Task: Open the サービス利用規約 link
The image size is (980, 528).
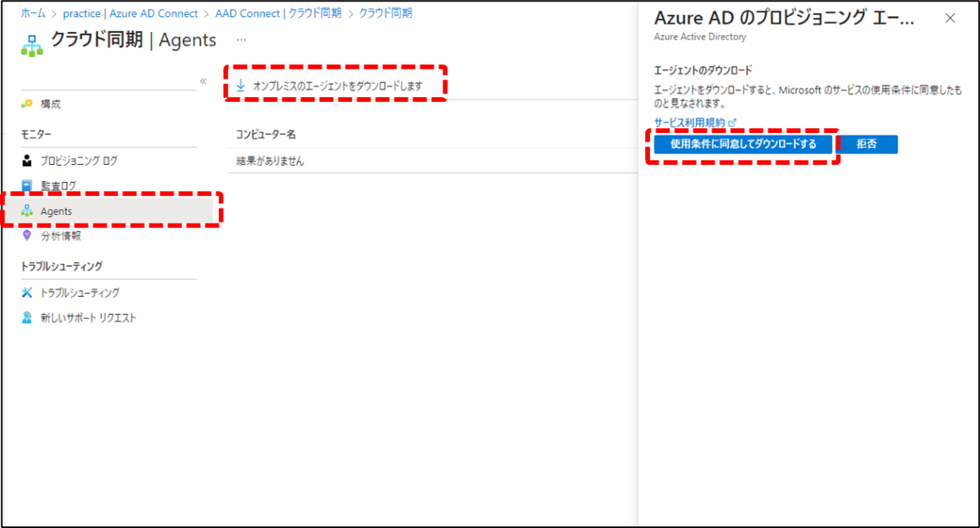Action: point(689,122)
